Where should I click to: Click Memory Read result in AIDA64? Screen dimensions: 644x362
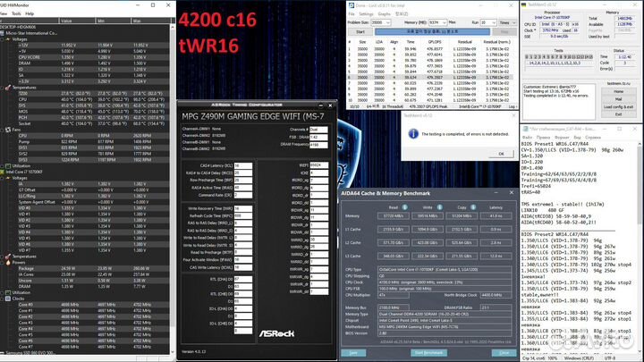(x=393, y=216)
